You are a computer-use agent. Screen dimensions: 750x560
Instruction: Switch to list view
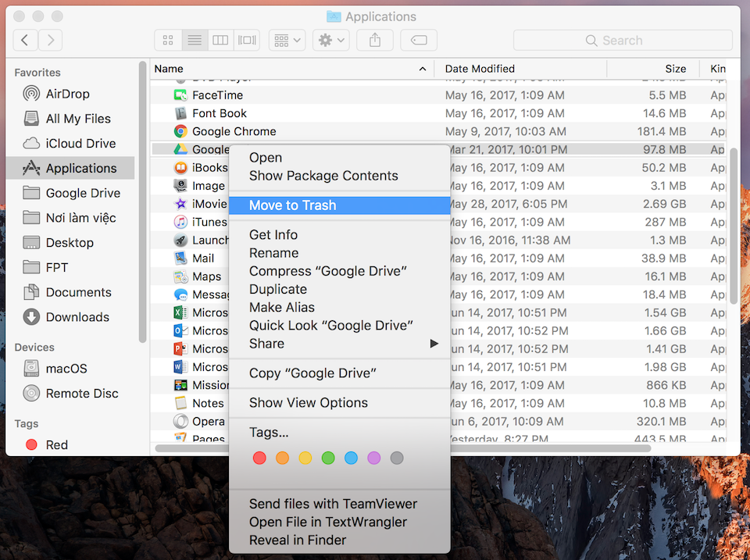tap(195, 40)
